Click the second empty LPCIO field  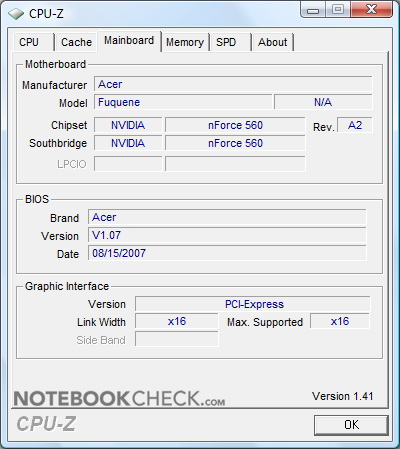(x=235, y=164)
